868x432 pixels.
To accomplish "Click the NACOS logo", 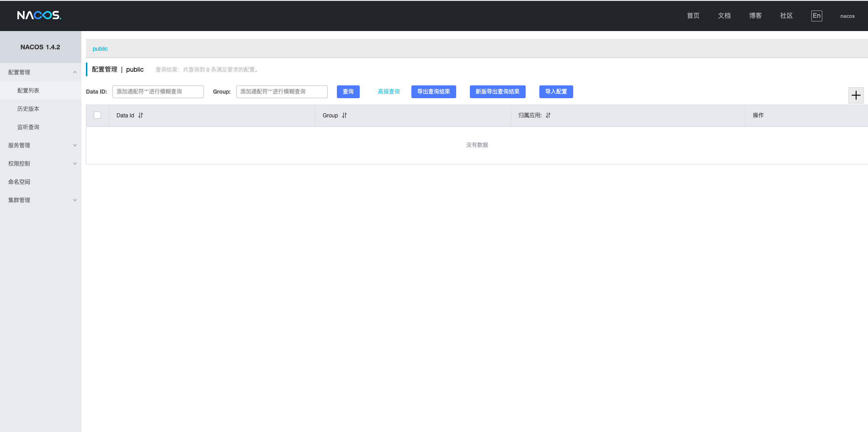I will [x=39, y=16].
